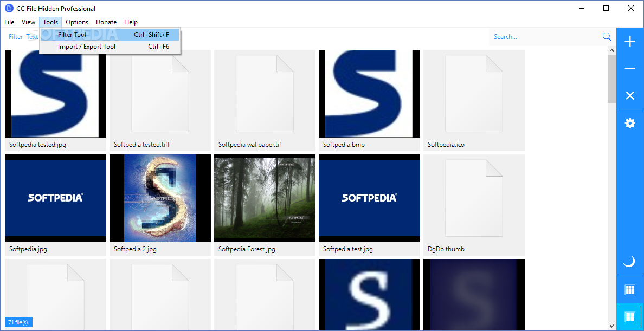Select Softpedia 2.jpg thumbnail
Screen dimensions: 644x331
[160, 198]
